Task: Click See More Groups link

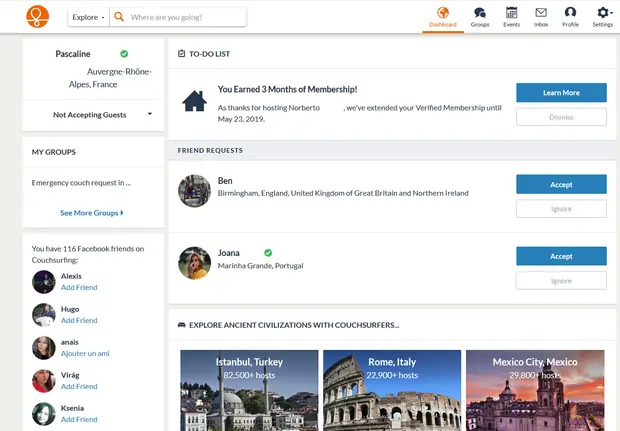Action: pos(92,213)
